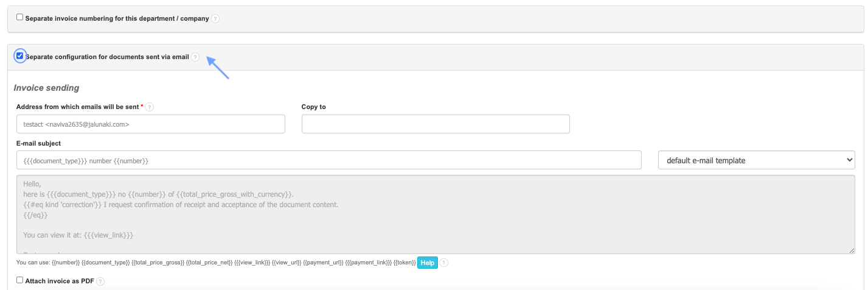This screenshot has height=290, width=868.
Task: Click the "Copy to" field label
Action: [x=314, y=107]
